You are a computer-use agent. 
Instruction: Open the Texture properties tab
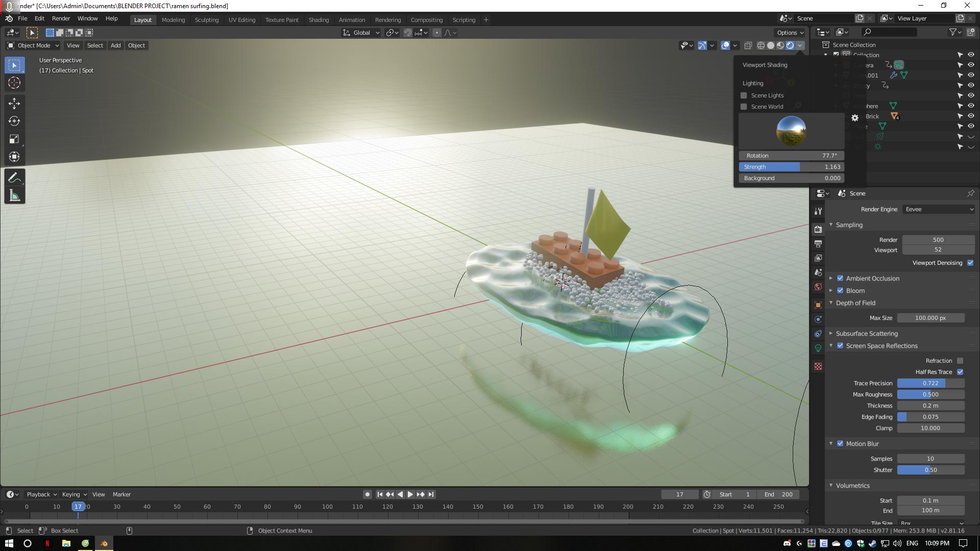(818, 366)
